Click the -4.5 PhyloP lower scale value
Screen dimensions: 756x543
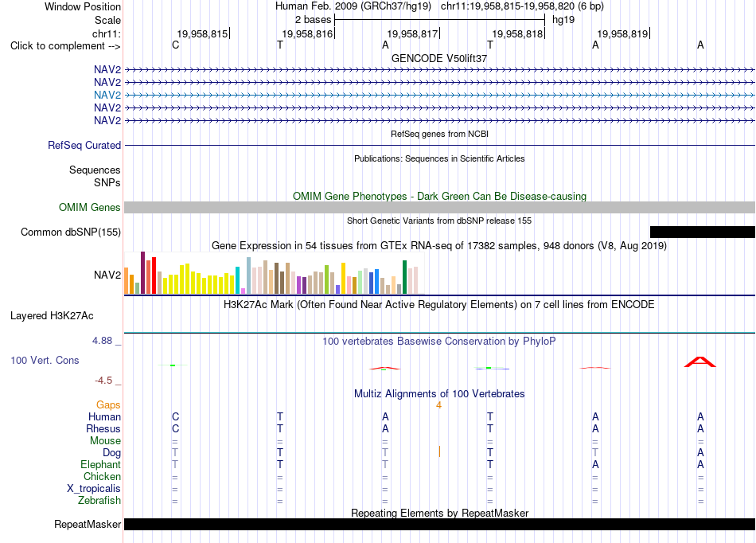click(103, 381)
